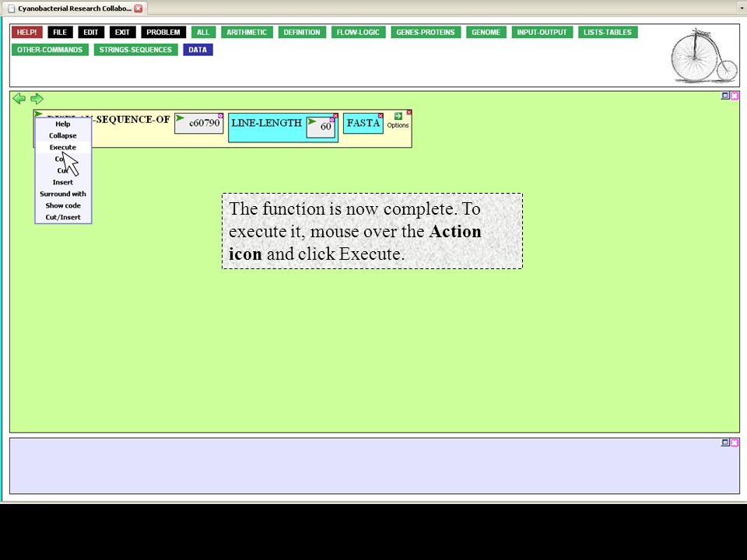747x560 pixels.
Task: Open the ALL functions palette
Action: point(203,33)
